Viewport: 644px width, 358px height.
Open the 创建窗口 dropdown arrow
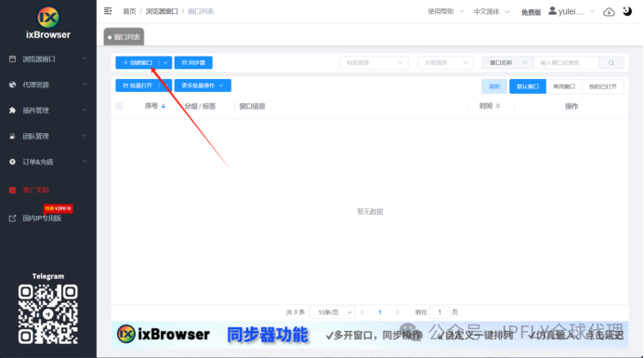click(x=165, y=62)
